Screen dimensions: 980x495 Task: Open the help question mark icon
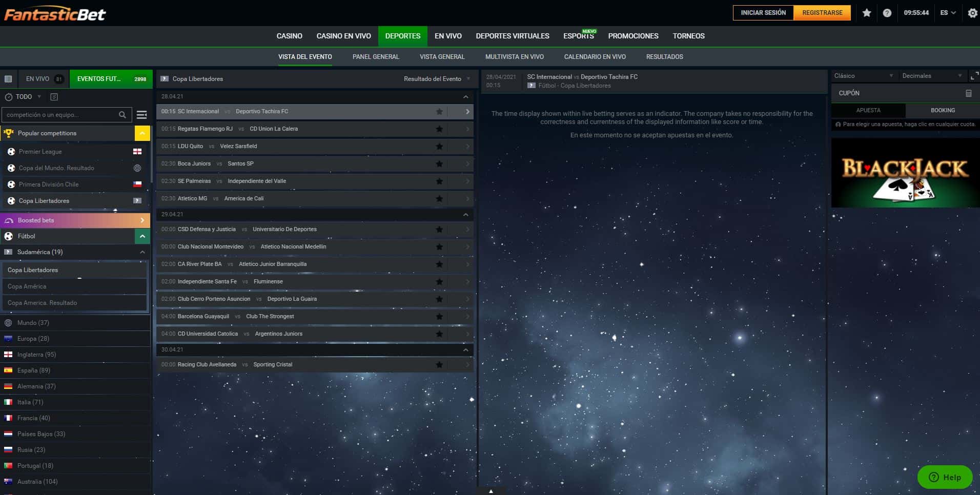(887, 13)
